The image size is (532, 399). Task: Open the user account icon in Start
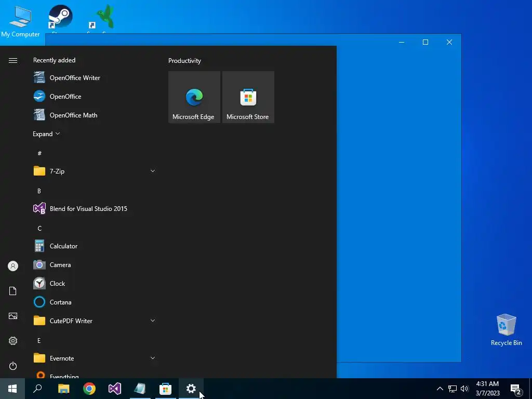click(13, 266)
